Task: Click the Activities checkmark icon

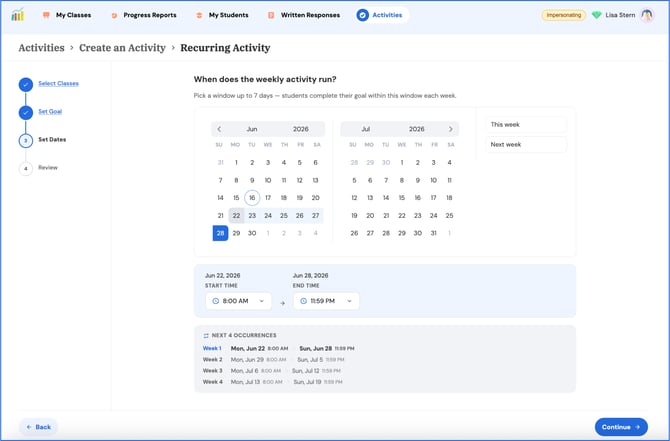Action: coord(362,15)
